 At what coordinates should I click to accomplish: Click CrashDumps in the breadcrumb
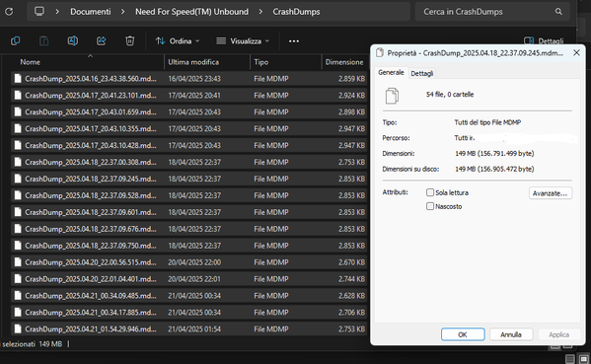(x=296, y=12)
